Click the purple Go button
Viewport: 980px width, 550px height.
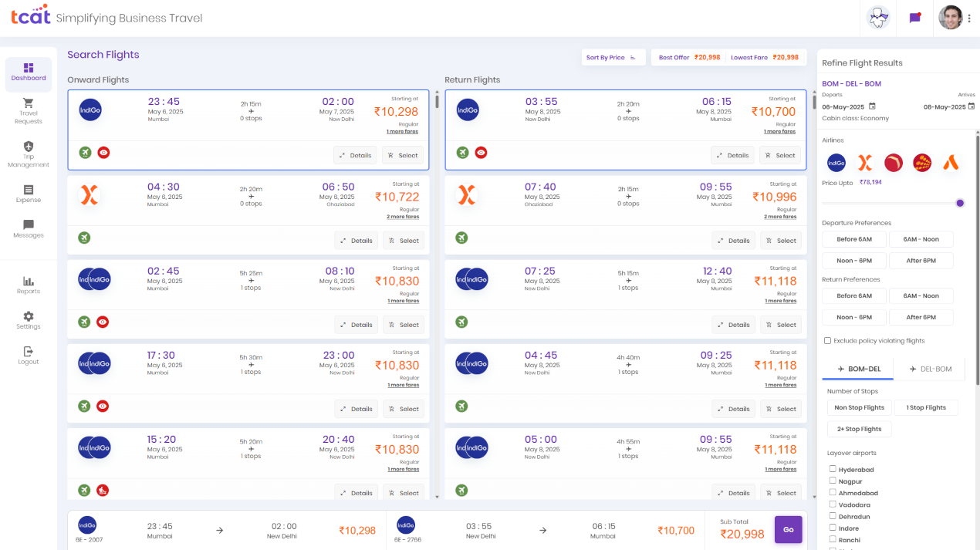tap(788, 530)
